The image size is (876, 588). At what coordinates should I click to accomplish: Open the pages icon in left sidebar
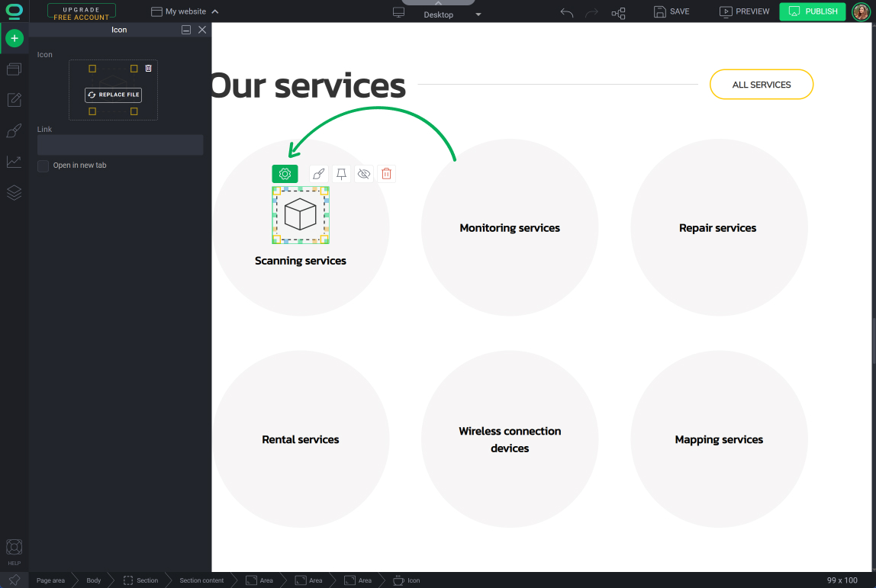click(14, 69)
